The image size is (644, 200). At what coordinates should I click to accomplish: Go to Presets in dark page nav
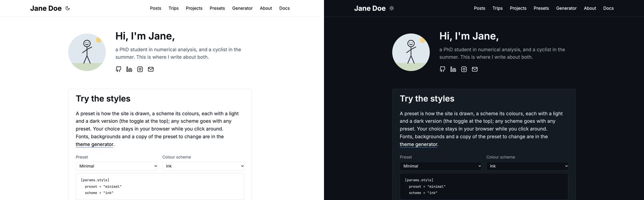(541, 8)
